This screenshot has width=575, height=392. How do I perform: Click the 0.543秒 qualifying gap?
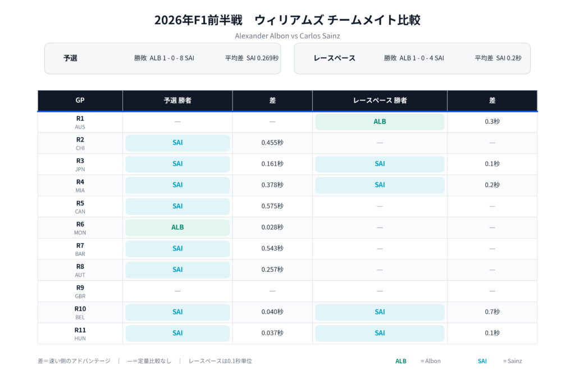[272, 249]
